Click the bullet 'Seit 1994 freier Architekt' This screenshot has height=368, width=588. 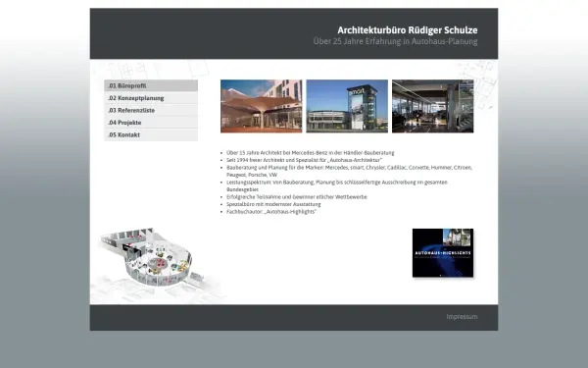[x=304, y=160]
